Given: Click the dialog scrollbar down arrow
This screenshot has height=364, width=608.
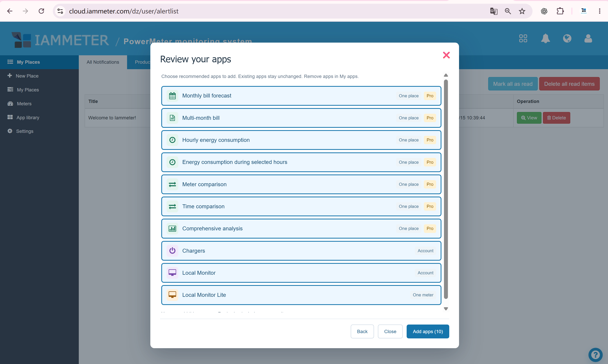Looking at the screenshot, I should tap(446, 309).
